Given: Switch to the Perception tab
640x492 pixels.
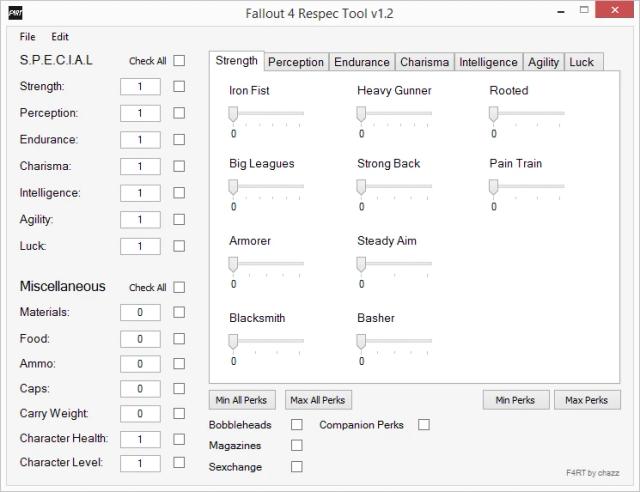Looking at the screenshot, I should [x=296, y=62].
